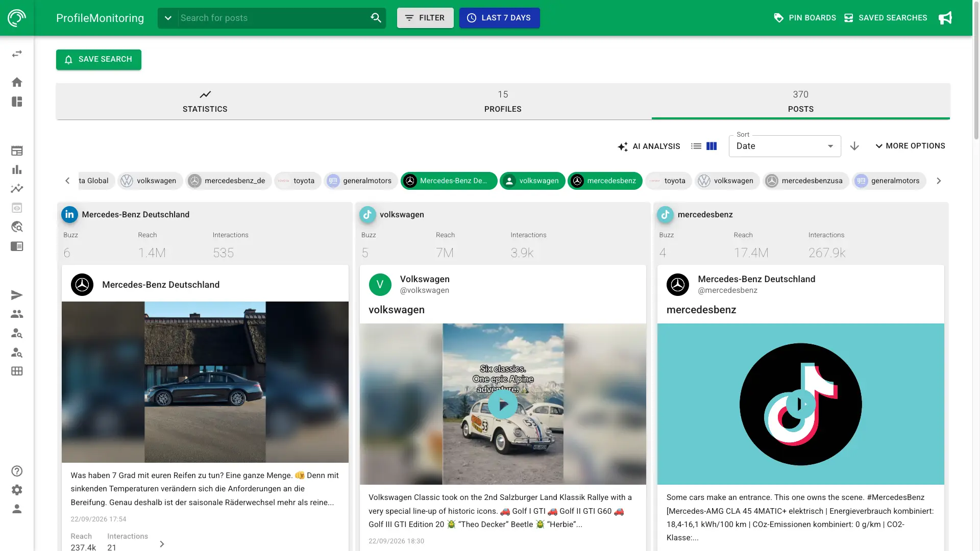Select the mercedesbenz_de profile chip
The width and height of the screenshot is (980, 551).
(x=228, y=181)
